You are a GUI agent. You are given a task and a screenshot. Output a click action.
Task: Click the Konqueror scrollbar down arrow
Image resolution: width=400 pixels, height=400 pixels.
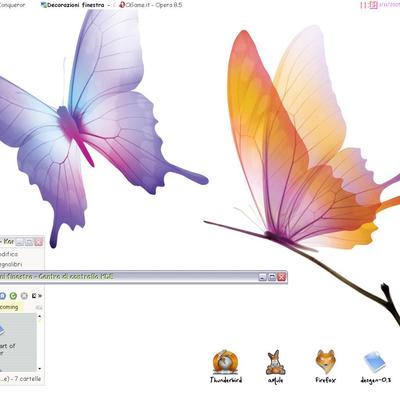pyautogui.click(x=40, y=369)
